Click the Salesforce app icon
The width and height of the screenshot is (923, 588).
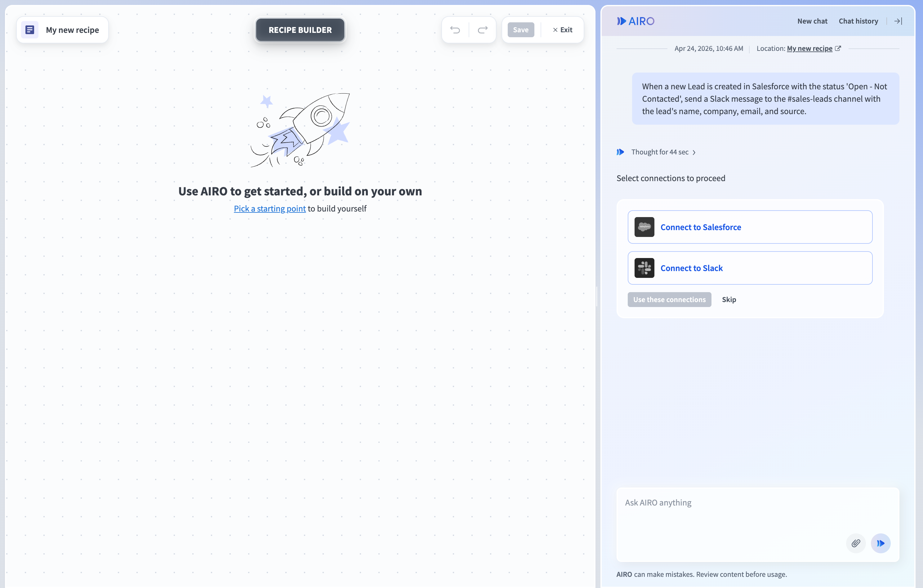(644, 227)
